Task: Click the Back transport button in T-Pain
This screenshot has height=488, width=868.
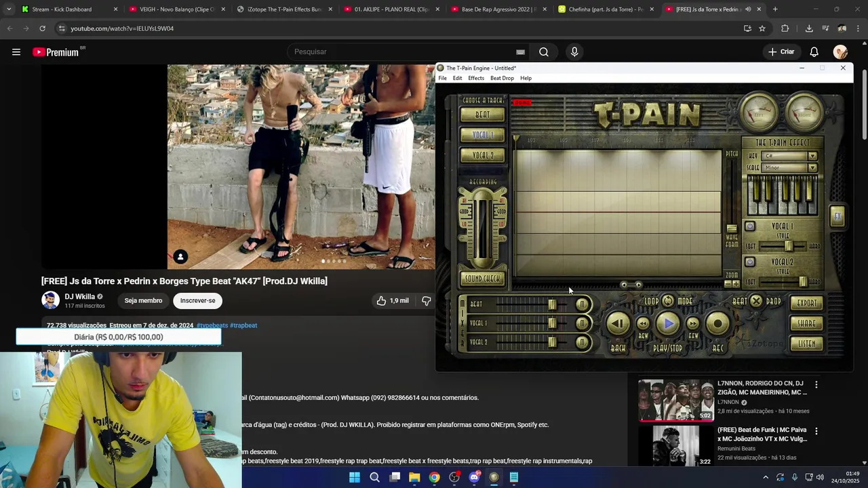Action: [618, 324]
